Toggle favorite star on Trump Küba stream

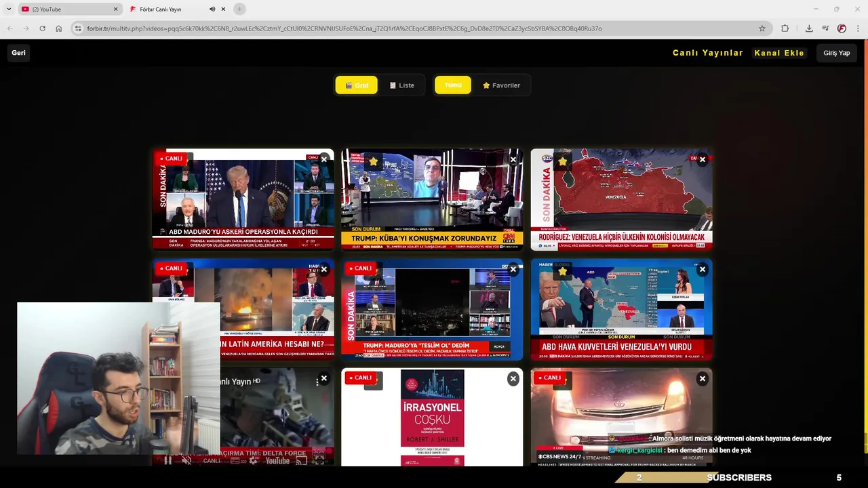(373, 161)
